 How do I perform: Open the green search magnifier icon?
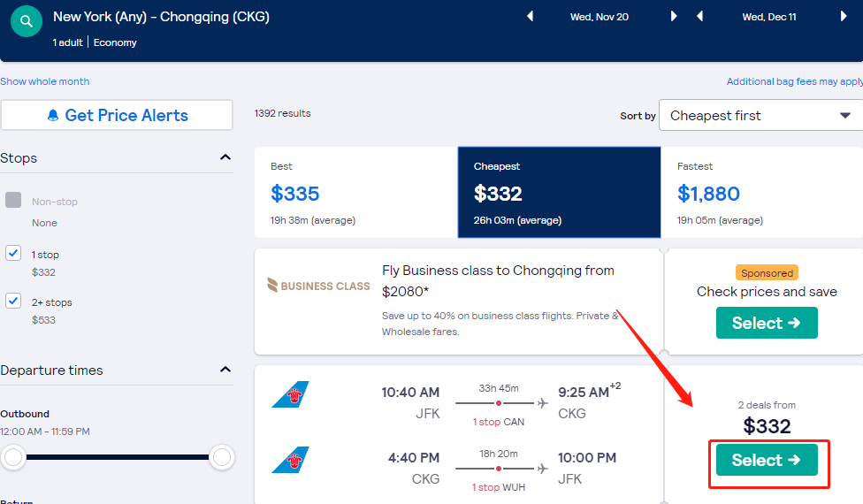(x=26, y=21)
